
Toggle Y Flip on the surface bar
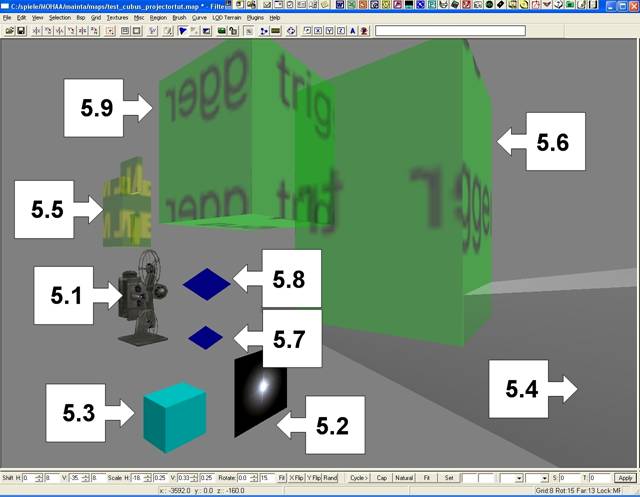[314, 478]
